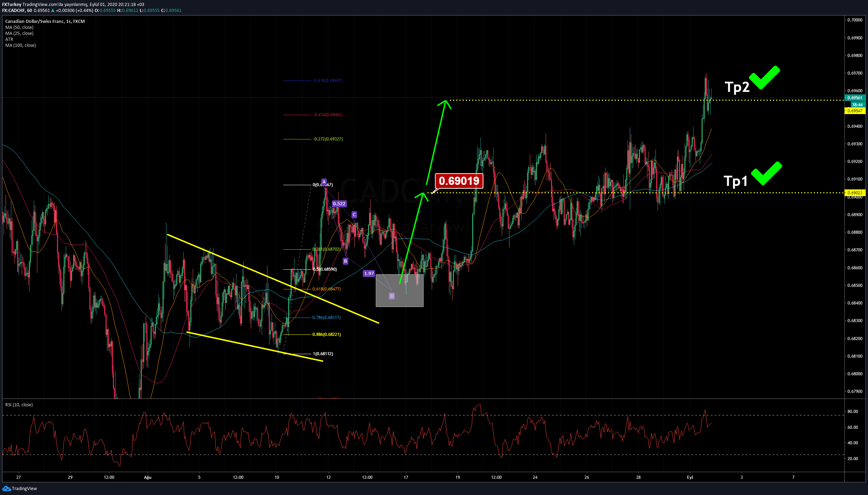
Task: Click the TradingView logo at bottom left
Action: pyautogui.click(x=19, y=488)
